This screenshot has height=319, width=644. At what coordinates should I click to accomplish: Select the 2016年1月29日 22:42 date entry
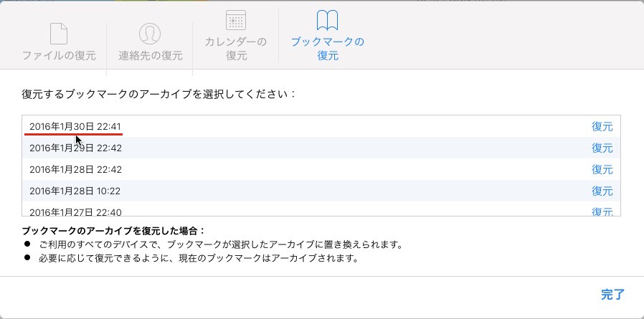point(75,148)
